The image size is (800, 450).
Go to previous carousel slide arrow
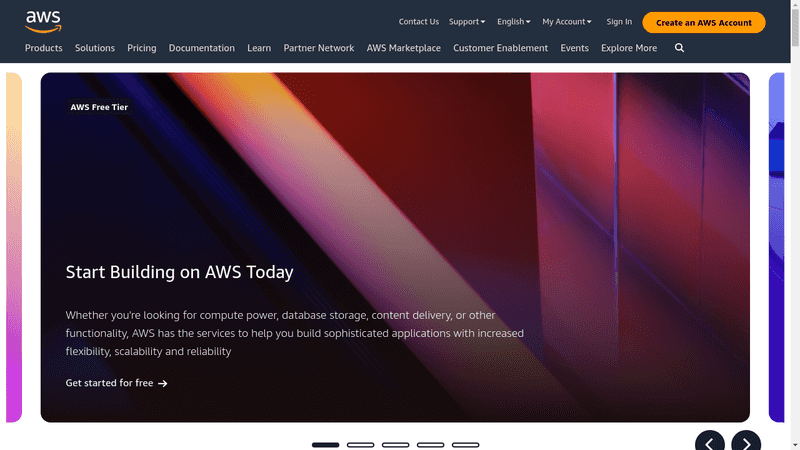coord(710,443)
